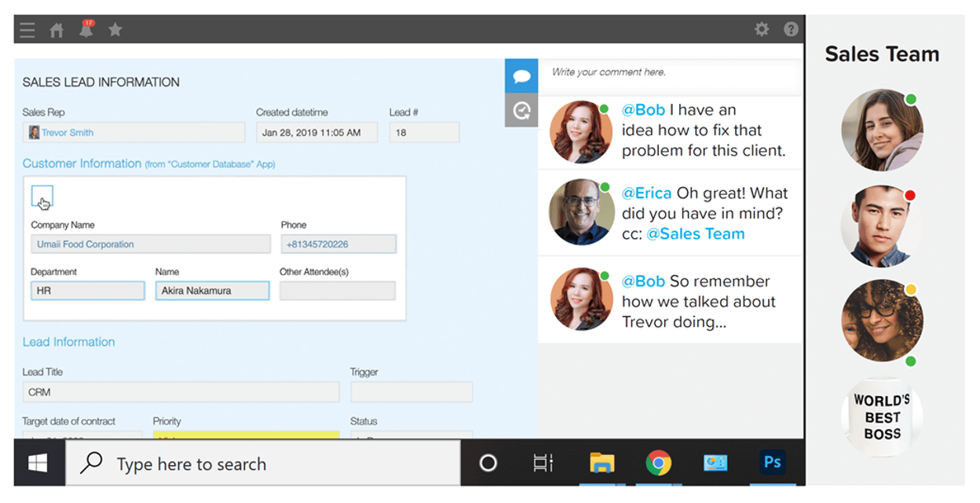Open the settings gear icon
980x503 pixels.
(x=761, y=29)
